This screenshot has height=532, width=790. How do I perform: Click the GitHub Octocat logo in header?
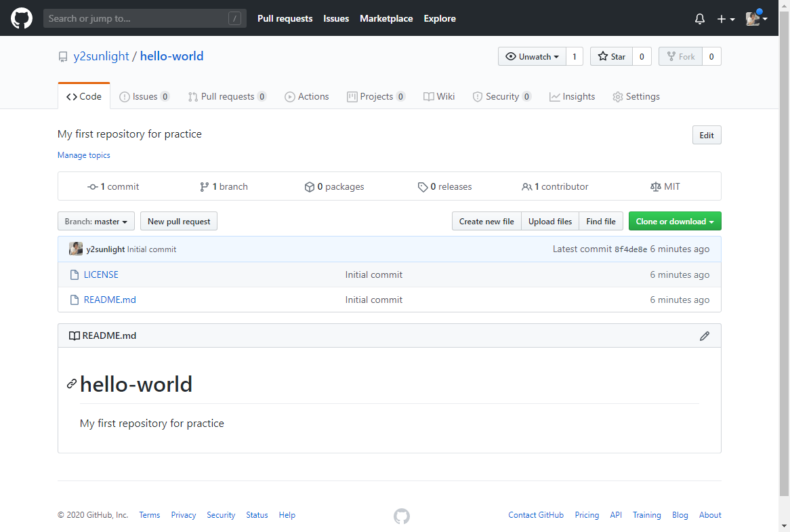click(22, 18)
